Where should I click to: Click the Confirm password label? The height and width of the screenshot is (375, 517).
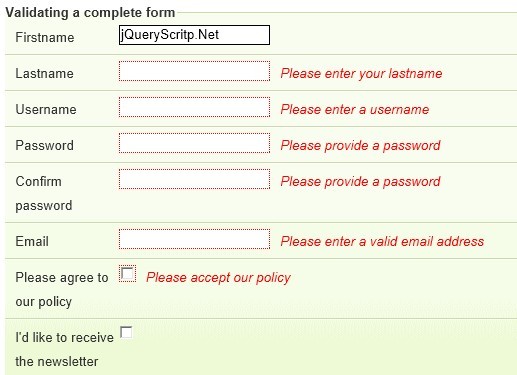coord(44,193)
